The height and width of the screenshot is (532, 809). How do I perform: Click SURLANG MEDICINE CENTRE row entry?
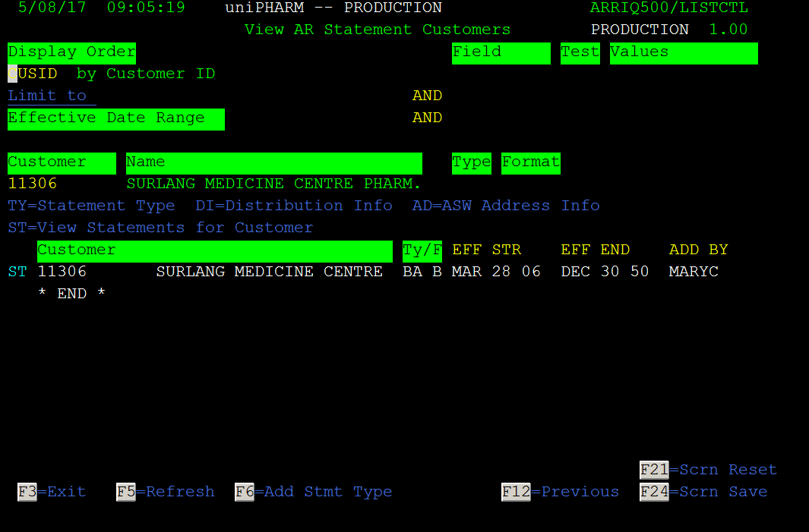[270, 272]
